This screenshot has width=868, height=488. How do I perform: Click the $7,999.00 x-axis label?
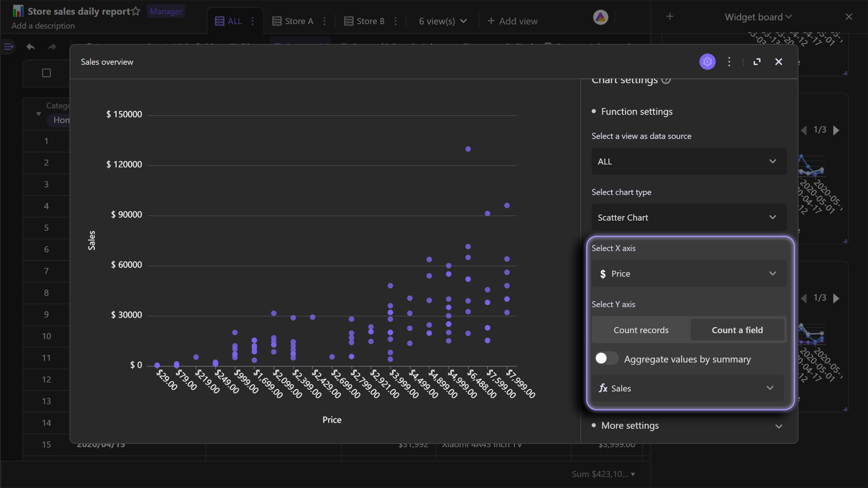click(520, 384)
